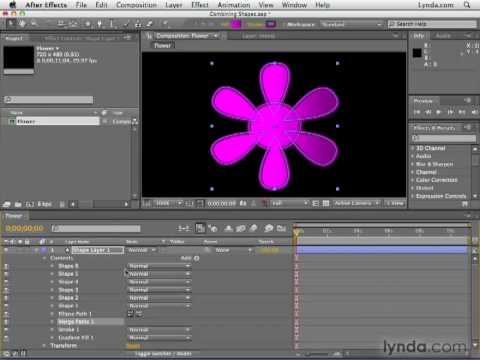Toggle the Frame Blending icon in timeline

pos(241,228)
